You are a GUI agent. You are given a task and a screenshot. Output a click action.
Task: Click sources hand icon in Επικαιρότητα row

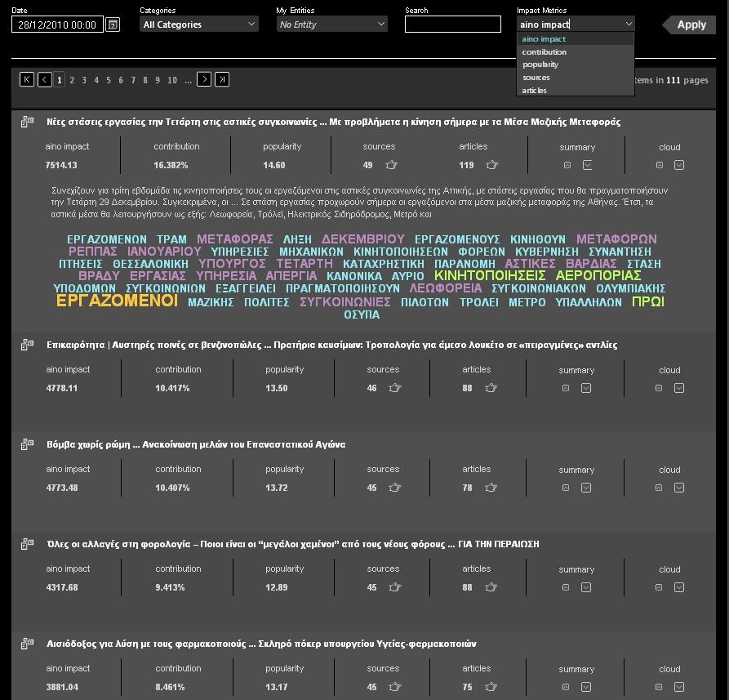pyautogui.click(x=395, y=387)
